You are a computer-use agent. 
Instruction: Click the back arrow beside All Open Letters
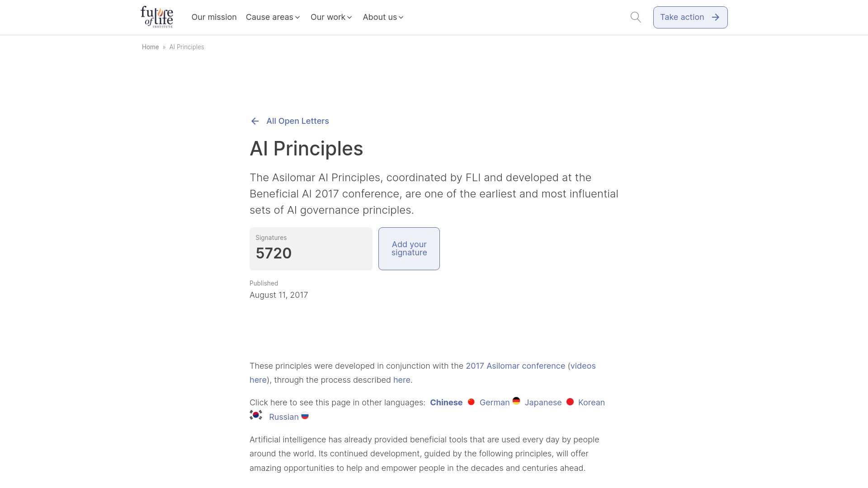255,121
